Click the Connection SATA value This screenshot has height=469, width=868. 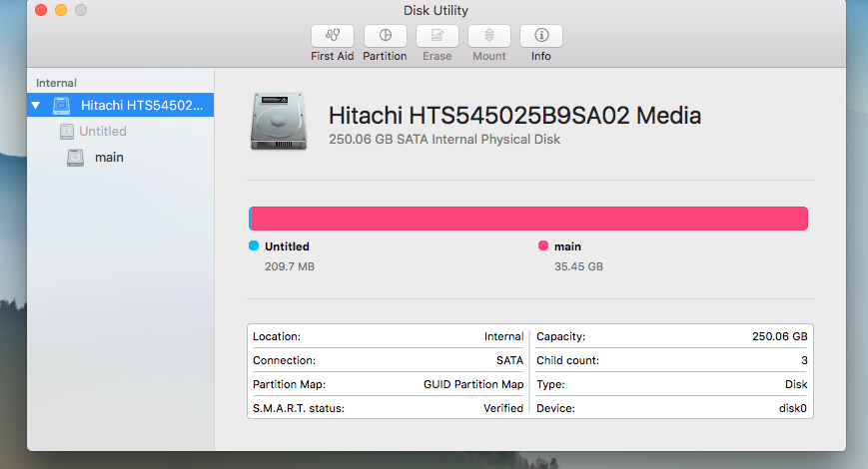click(509, 360)
